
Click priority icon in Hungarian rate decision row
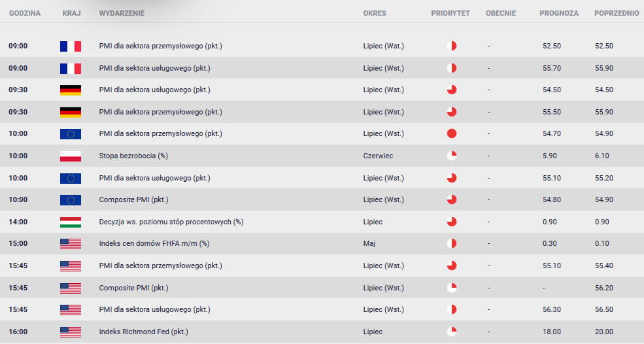(x=452, y=222)
